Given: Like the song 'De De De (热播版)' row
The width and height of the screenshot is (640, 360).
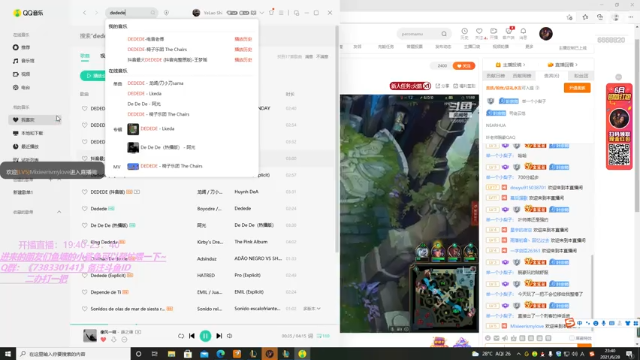Looking at the screenshot, I should click(x=84, y=225).
